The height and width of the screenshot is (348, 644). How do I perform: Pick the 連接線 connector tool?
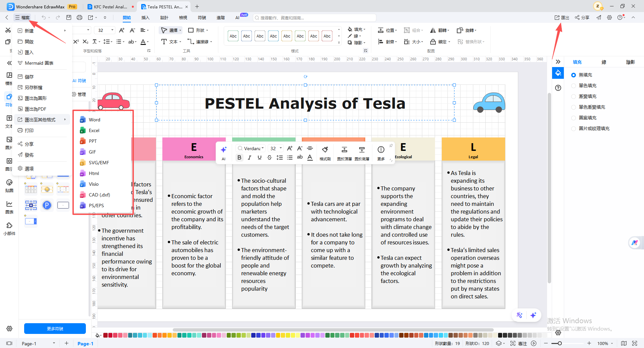point(200,42)
